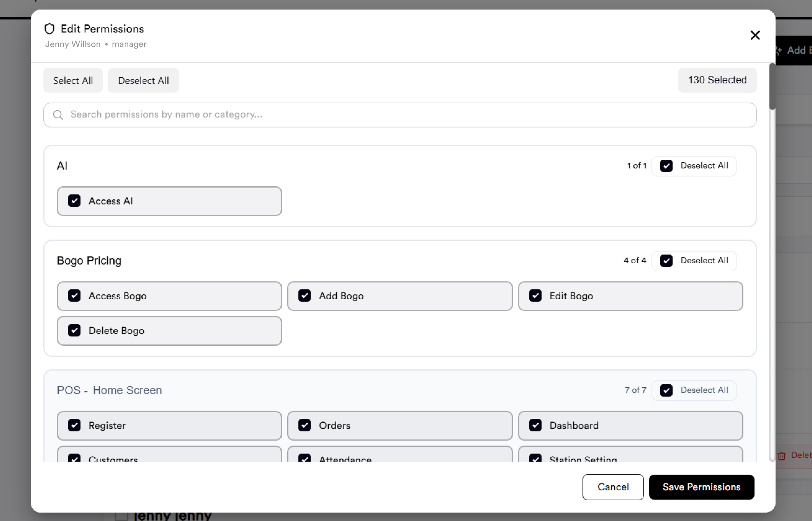Click the 'manager' role text

[x=129, y=44]
